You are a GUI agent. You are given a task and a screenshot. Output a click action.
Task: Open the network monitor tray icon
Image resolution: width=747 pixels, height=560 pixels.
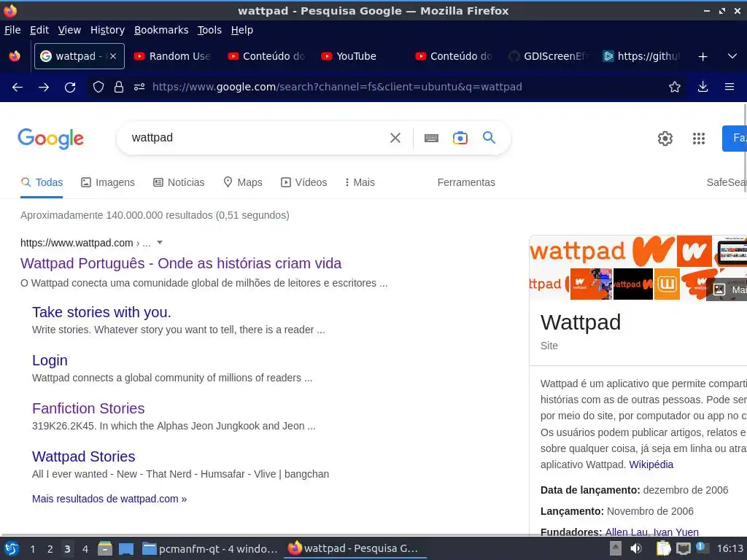(683, 549)
